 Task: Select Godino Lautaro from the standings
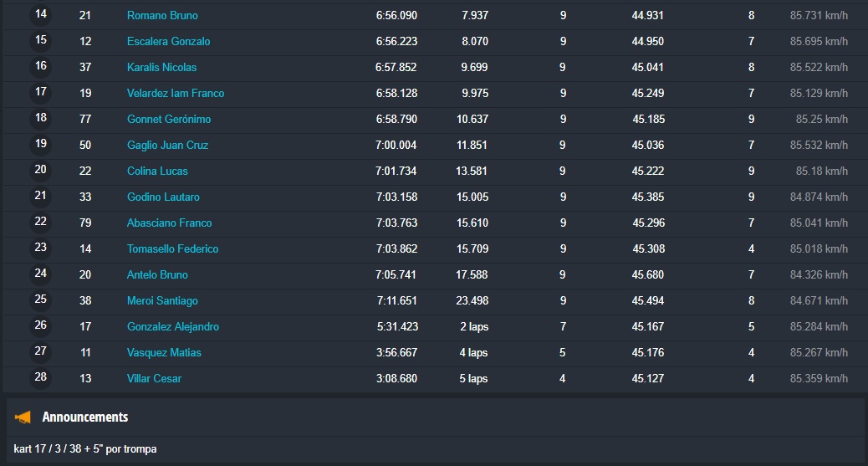coord(163,197)
